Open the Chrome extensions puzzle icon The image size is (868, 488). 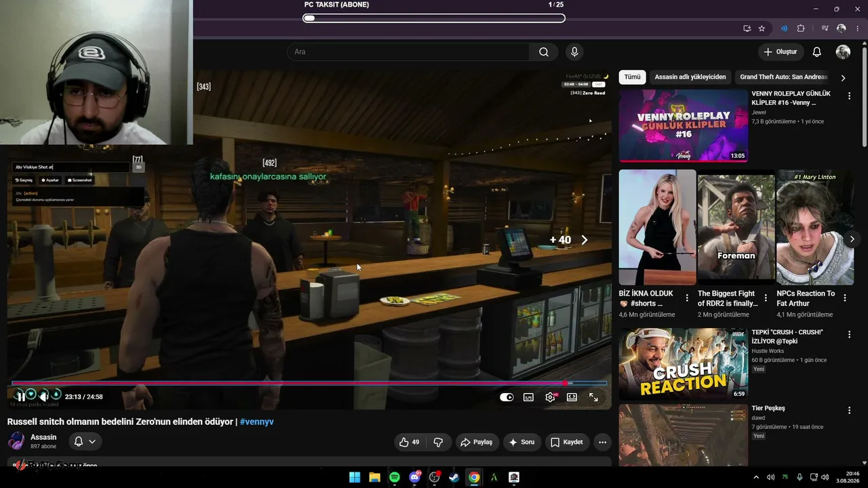pos(801,28)
